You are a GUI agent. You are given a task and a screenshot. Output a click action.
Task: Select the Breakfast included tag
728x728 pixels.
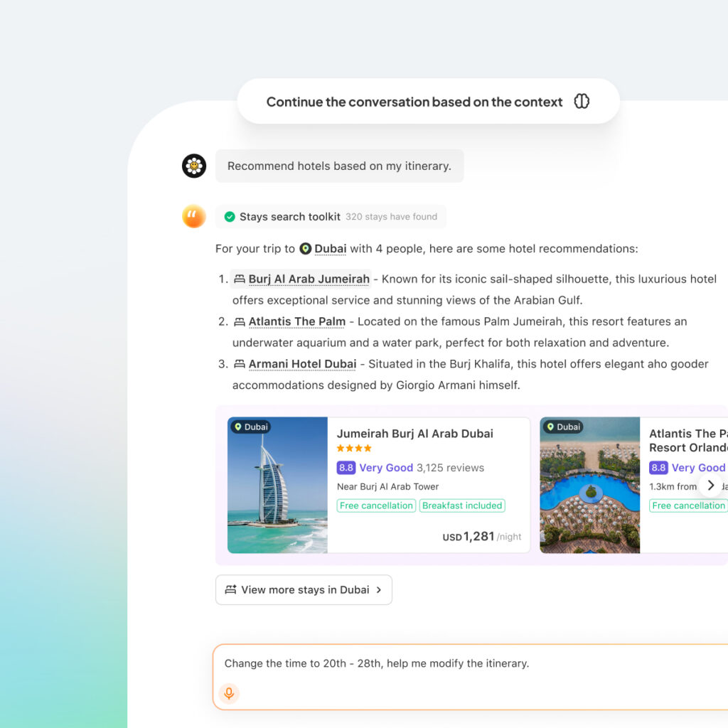tap(461, 505)
